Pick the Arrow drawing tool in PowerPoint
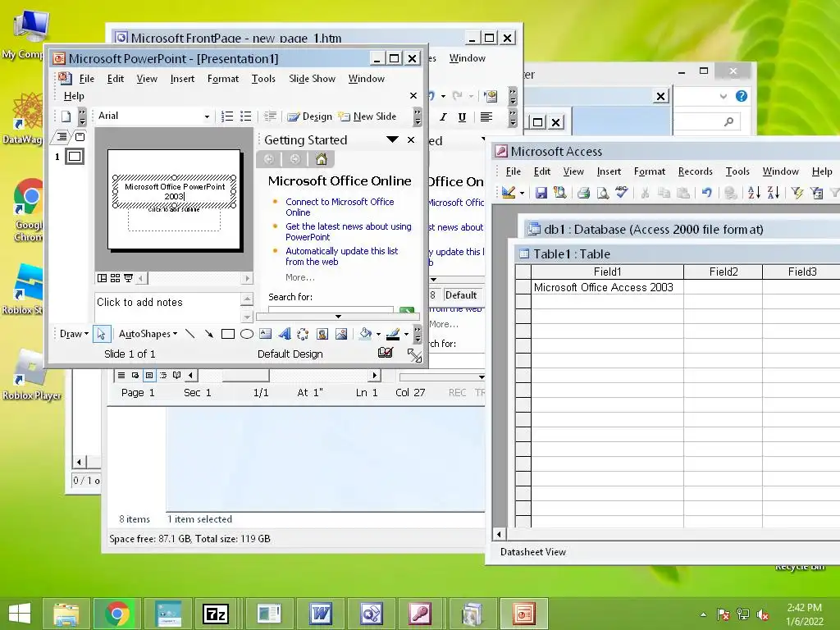 [209, 334]
